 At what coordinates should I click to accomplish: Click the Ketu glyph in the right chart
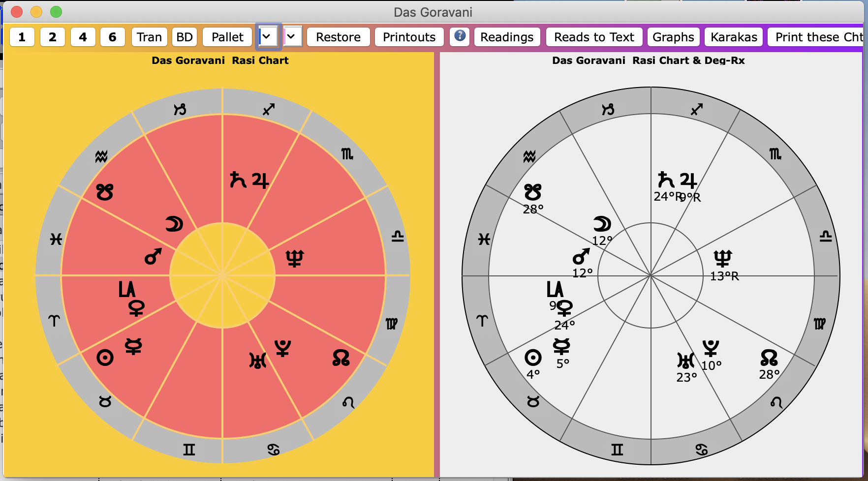533,192
